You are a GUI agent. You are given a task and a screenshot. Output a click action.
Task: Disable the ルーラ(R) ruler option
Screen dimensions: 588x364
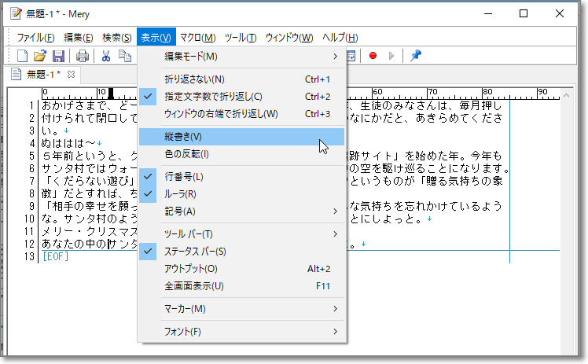coord(180,194)
